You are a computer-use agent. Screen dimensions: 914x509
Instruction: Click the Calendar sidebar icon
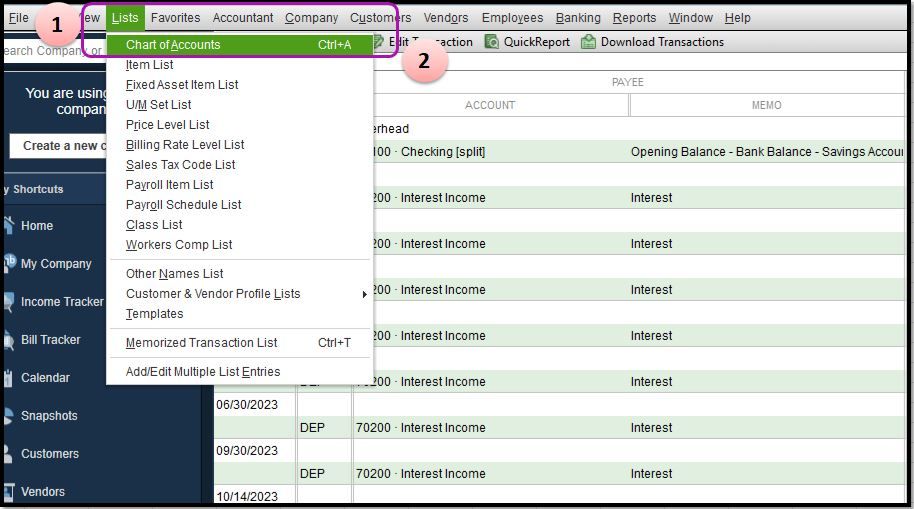8,378
